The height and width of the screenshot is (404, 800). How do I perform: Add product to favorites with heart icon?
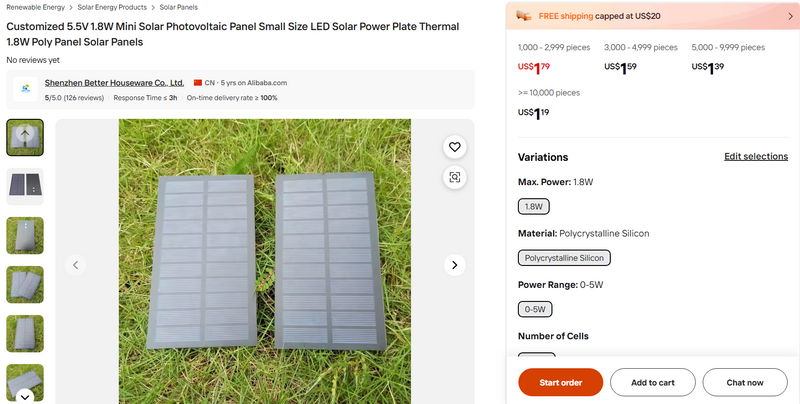tap(454, 147)
